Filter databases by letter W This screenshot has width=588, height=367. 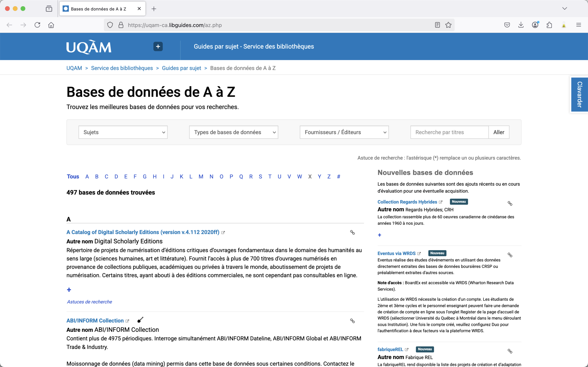(300, 176)
